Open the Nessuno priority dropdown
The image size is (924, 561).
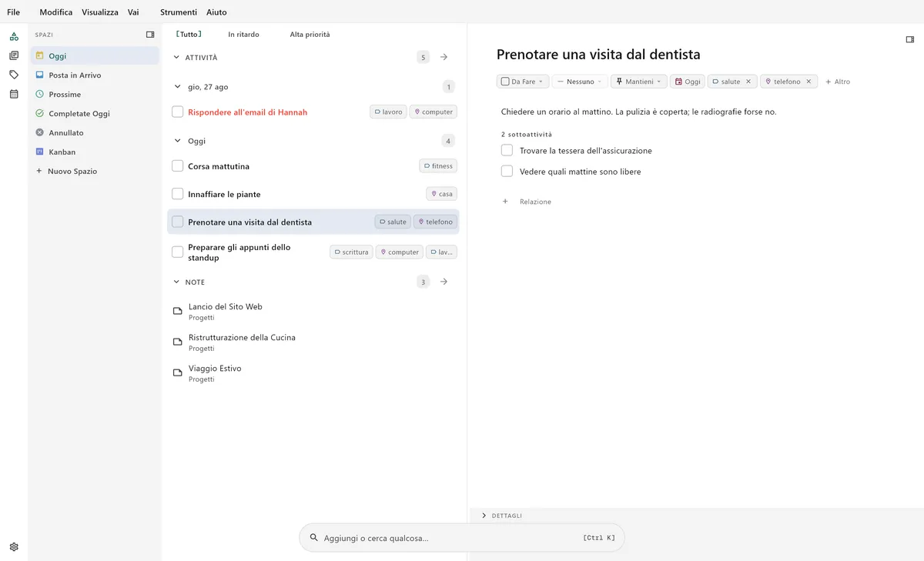point(580,82)
